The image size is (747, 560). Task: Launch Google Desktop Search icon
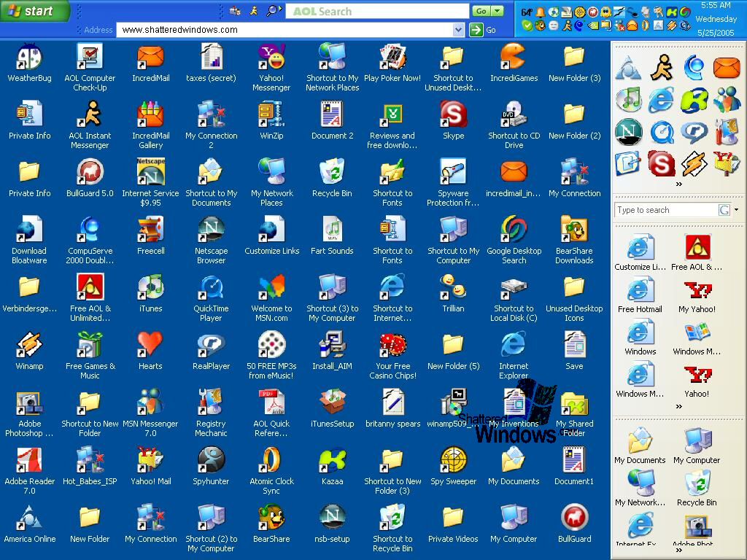[514, 240]
